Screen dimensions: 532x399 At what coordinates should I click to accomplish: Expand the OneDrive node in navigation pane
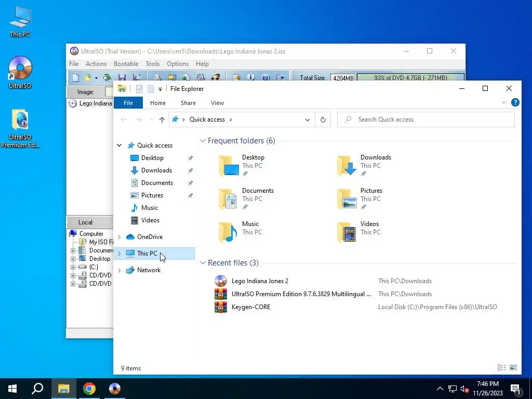(119, 237)
